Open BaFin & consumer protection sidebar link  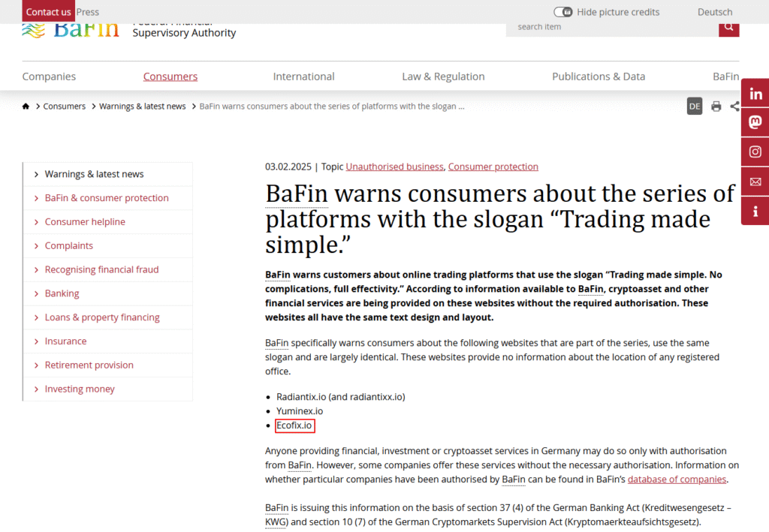pyautogui.click(x=107, y=198)
